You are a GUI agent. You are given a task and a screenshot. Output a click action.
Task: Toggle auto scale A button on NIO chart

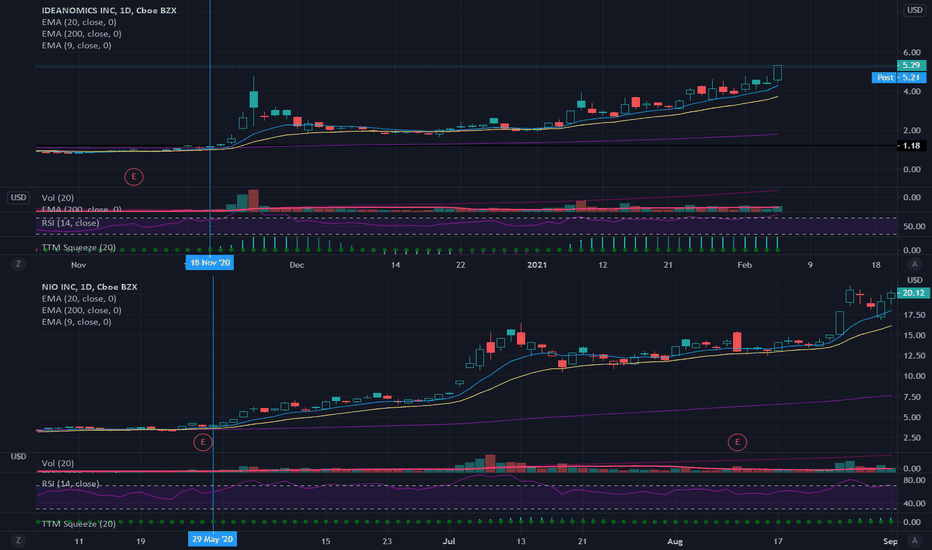click(914, 540)
